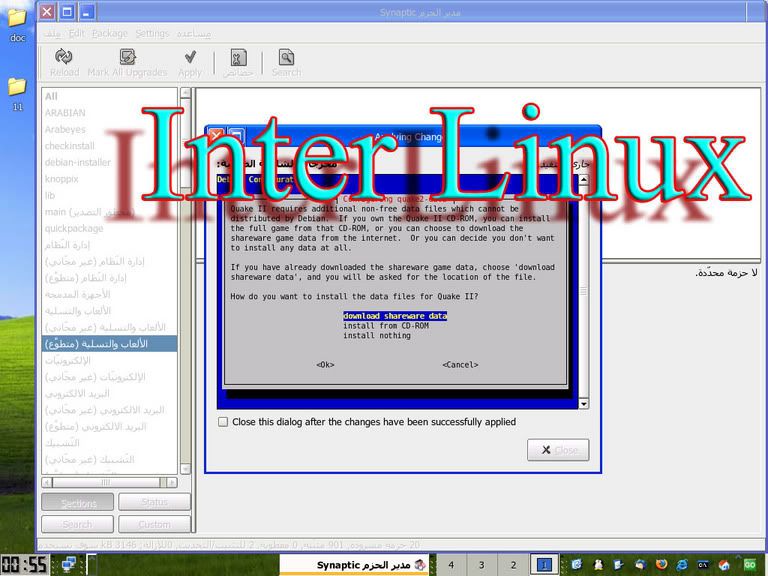Open the Arabic Help menu (مساعده)
Screen dimensions: 768x576
click(x=193, y=33)
